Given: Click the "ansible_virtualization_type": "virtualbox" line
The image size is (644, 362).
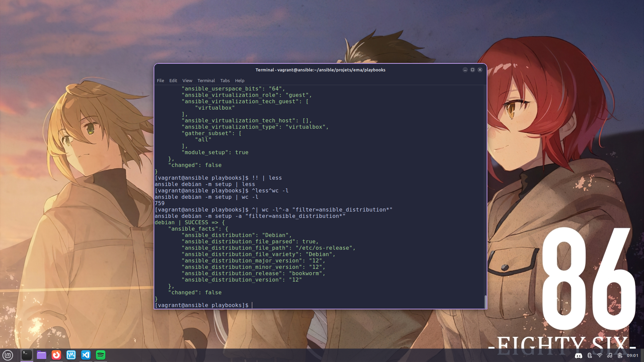Looking at the screenshot, I should tap(255, 127).
